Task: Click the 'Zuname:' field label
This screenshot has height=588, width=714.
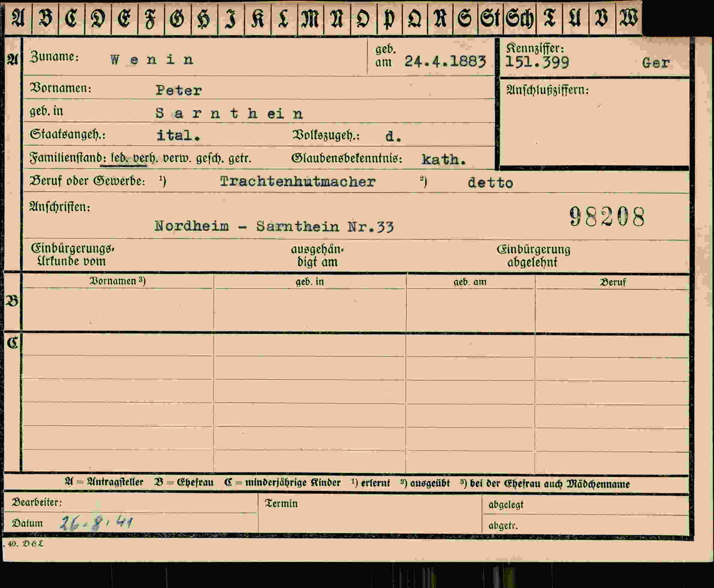Action: (55, 56)
